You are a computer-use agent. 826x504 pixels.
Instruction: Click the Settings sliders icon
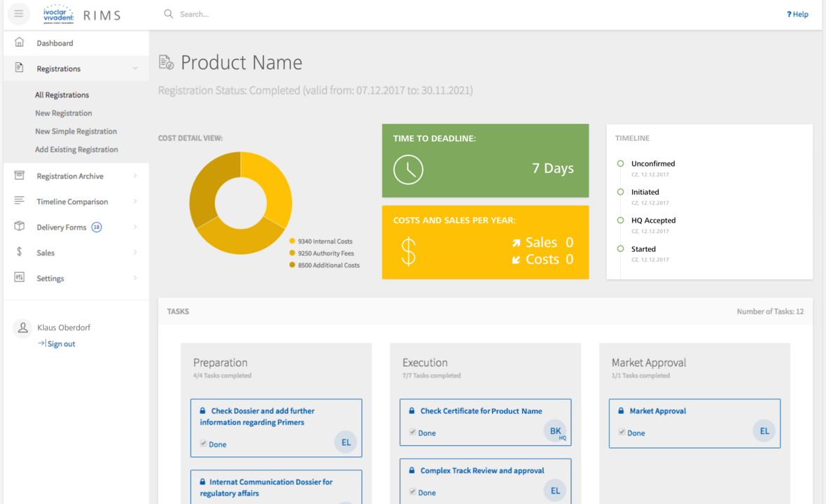pyautogui.click(x=20, y=278)
